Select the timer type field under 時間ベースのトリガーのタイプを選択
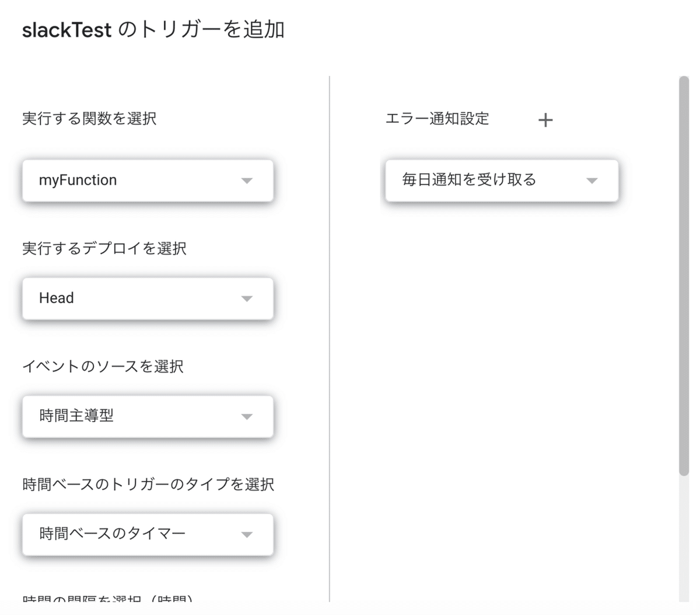This screenshot has height=615, width=700. (148, 534)
